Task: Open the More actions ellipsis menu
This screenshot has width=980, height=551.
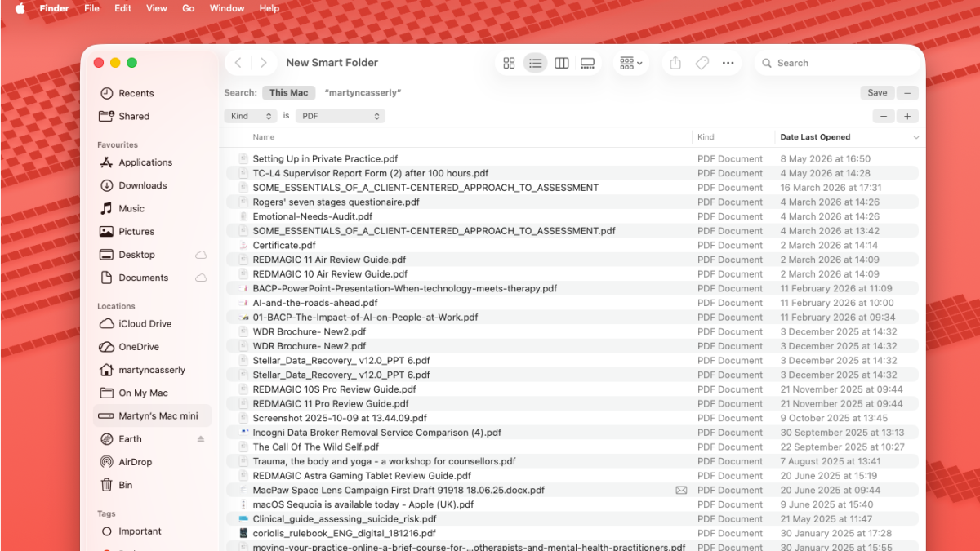Action: click(728, 63)
